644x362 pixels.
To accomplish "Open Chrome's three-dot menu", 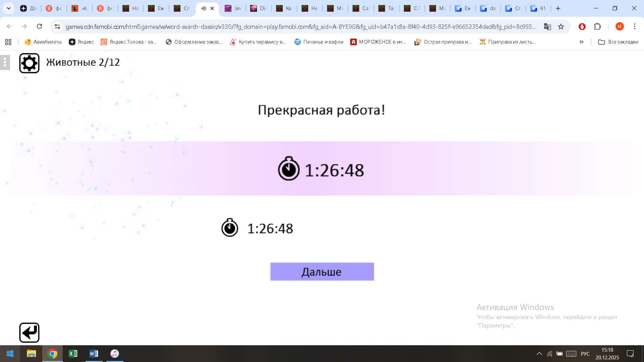I will pyautogui.click(x=634, y=26).
